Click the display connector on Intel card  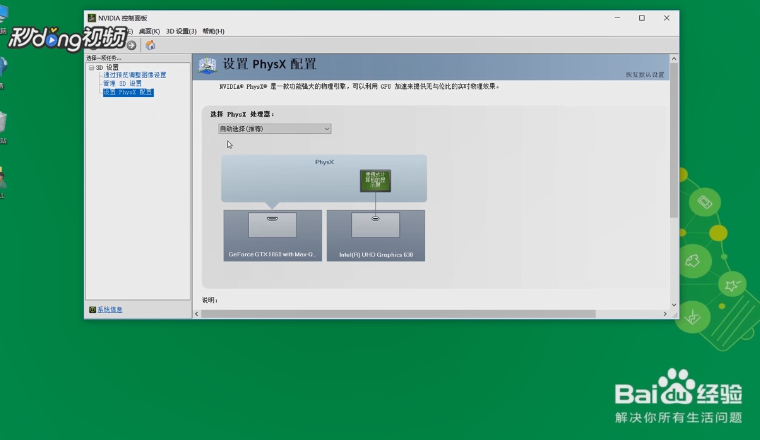[376, 219]
